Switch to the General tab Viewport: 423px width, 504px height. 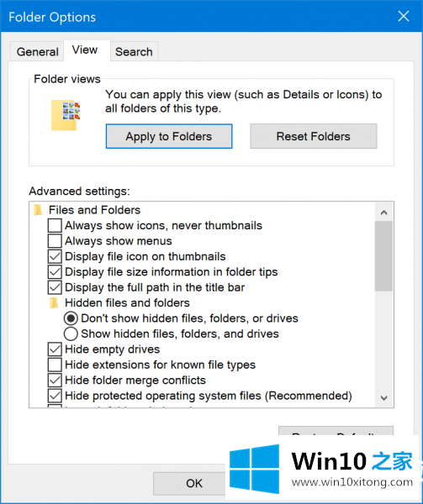[37, 51]
